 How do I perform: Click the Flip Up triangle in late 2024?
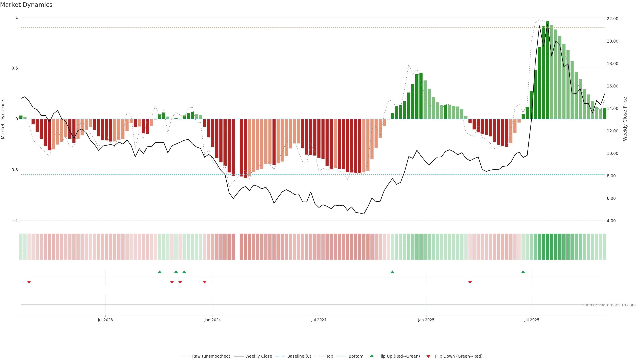tap(392, 272)
